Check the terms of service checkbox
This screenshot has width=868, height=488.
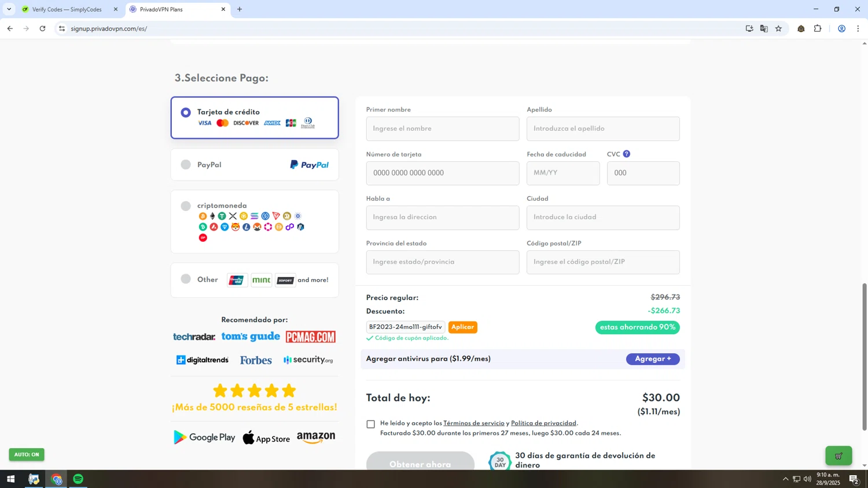pos(371,424)
